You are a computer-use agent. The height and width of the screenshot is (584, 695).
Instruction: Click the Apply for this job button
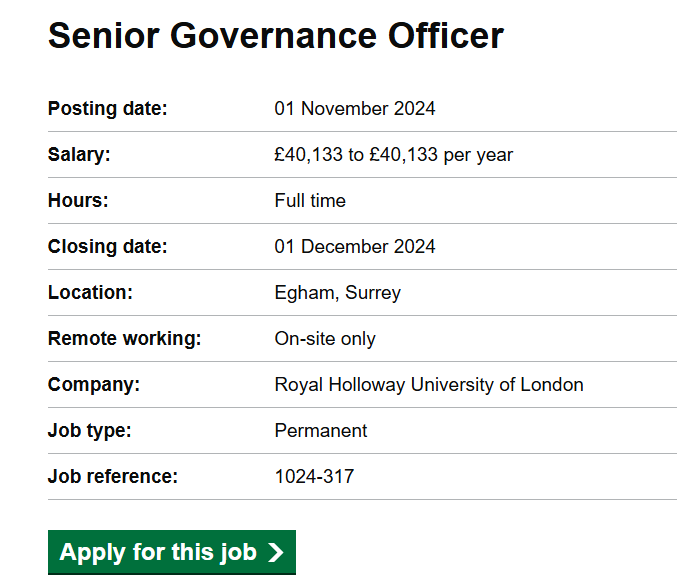[172, 552]
